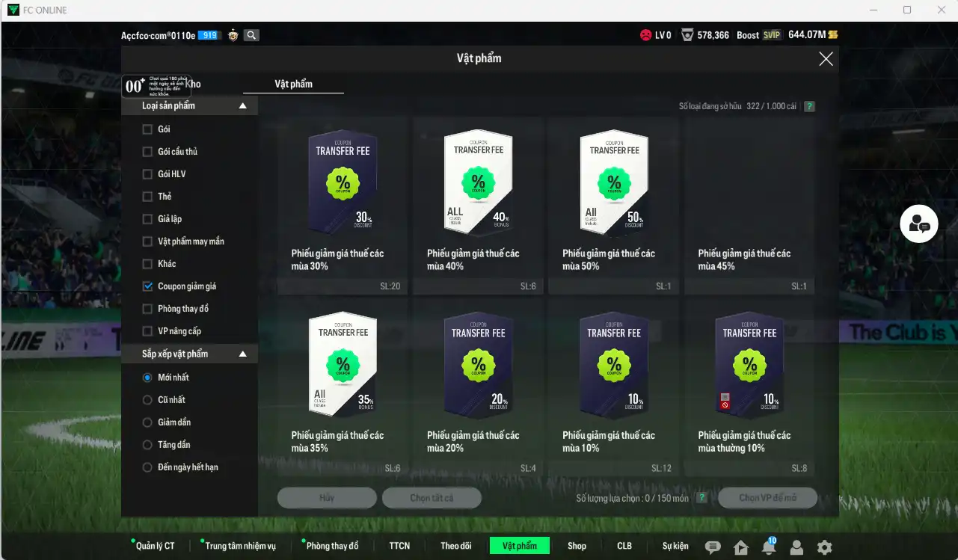
Task: Check the Gói filter checkbox
Action: (147, 129)
